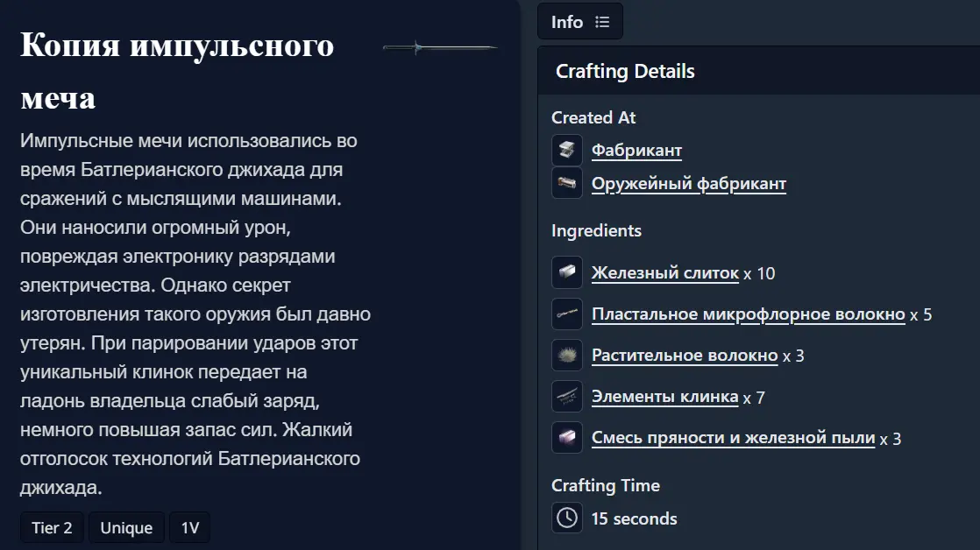Screen dimensions: 980x550
Task: Open the Железный слиток ingredient link
Action: [665, 273]
